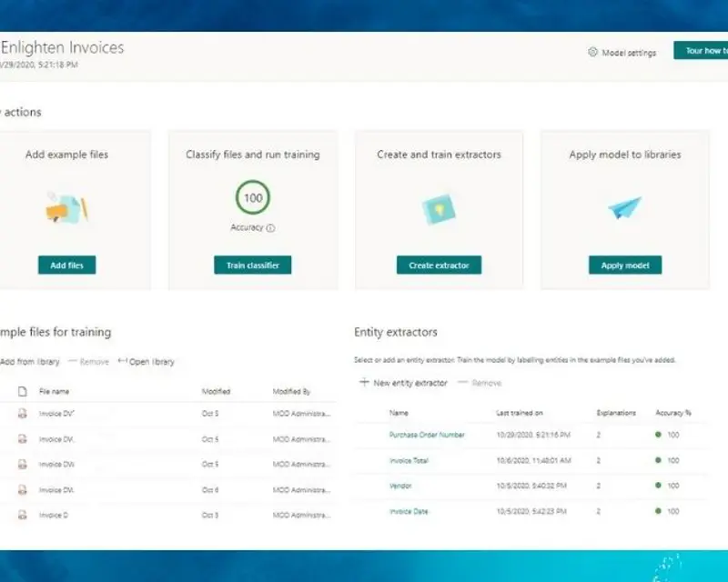Click the accuracy info icon below the classifier score
Viewport: 728px width, 582px height.
click(x=271, y=228)
